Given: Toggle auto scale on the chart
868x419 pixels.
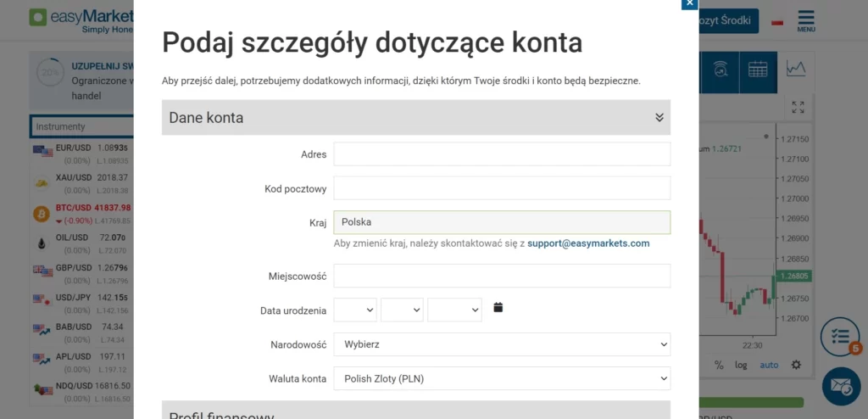Looking at the screenshot, I should coord(769,365).
